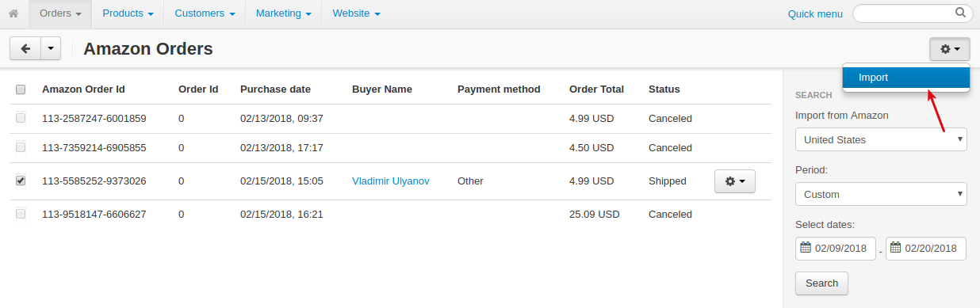Focus the top bar search field
Viewport: 980px width, 308px height.
coord(912,13)
